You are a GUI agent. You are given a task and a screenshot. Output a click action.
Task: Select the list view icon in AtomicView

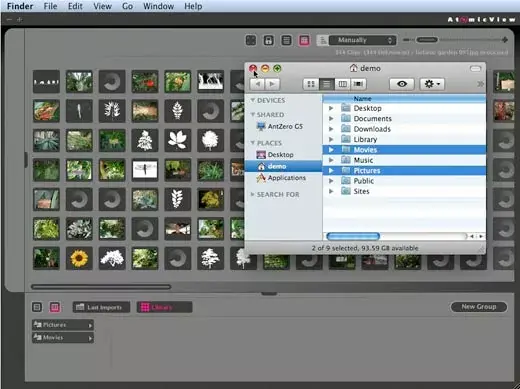click(286, 40)
